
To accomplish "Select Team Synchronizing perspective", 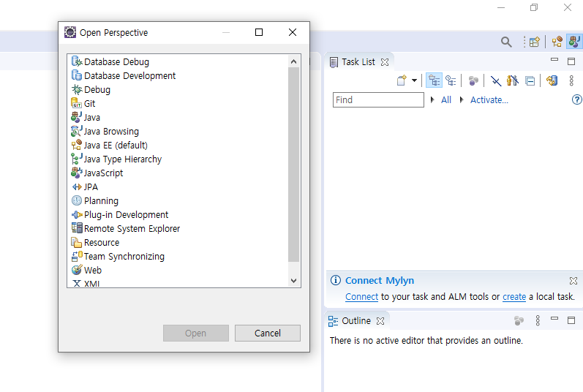I will [118, 257].
